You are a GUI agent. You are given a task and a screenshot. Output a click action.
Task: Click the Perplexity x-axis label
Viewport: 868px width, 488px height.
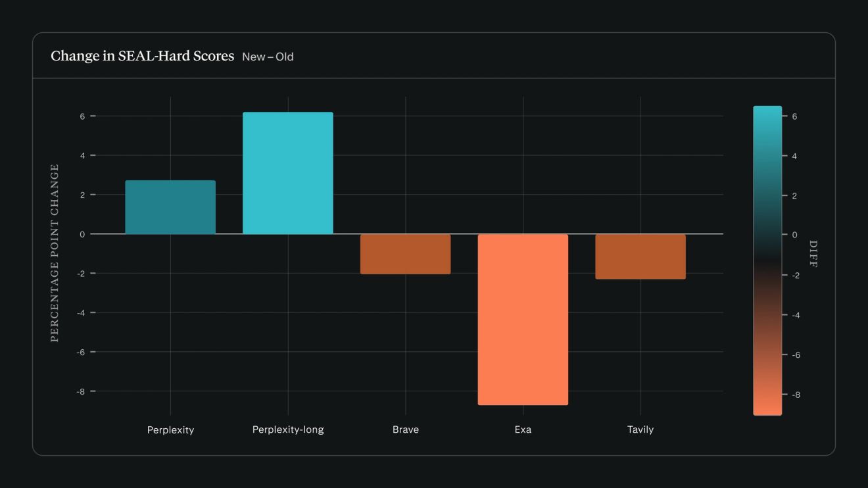pos(170,430)
